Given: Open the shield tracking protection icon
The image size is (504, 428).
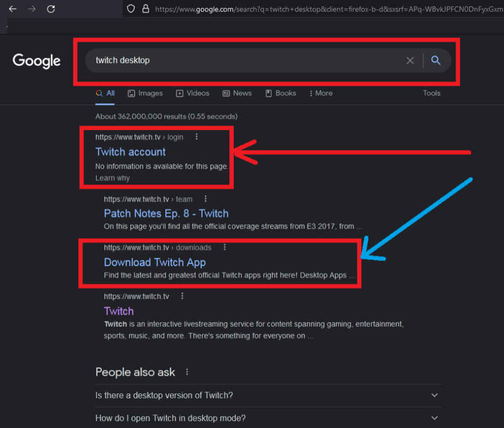Looking at the screenshot, I should 131,9.
